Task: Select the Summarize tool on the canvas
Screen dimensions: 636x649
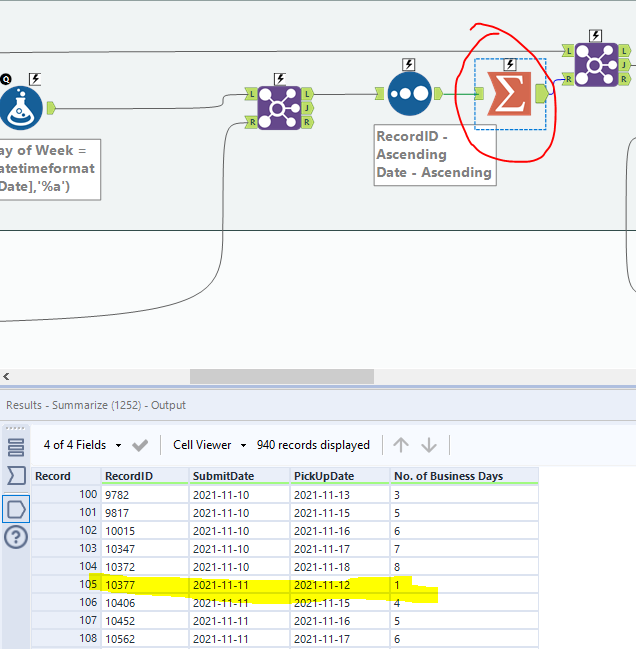Action: pyautogui.click(x=510, y=94)
